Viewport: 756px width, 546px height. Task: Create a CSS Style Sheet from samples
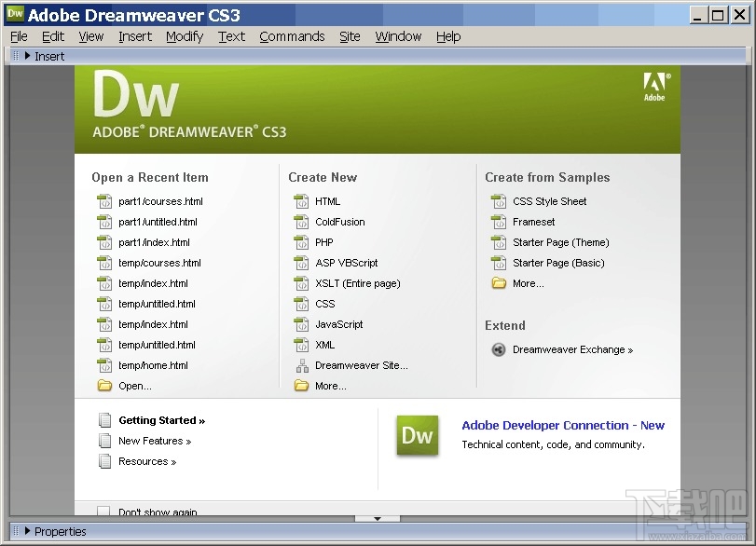pos(548,201)
